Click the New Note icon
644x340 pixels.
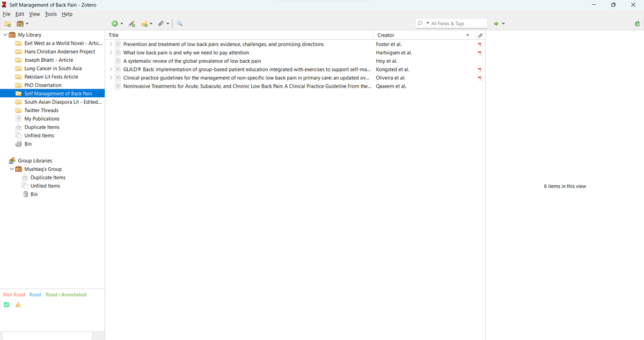[x=144, y=24]
